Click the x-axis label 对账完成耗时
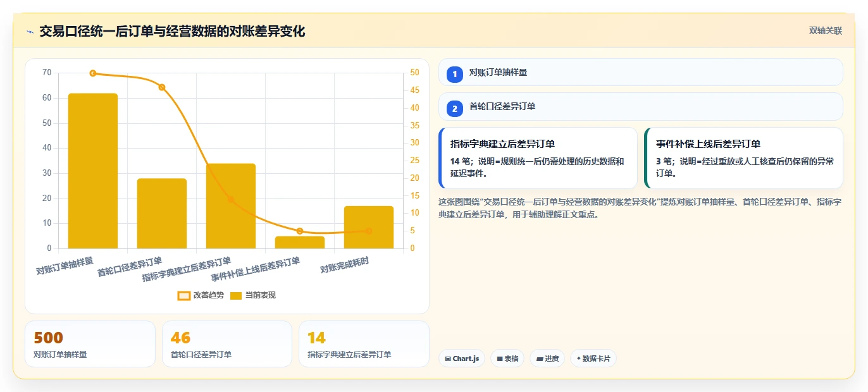The height and width of the screenshot is (392, 868). point(344,265)
